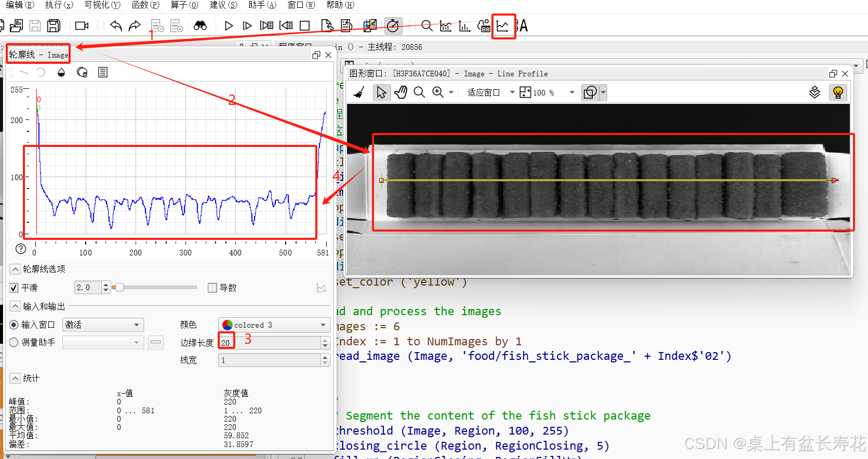Collapse the 输入和输出 section
The height and width of the screenshot is (459, 868).
[15, 306]
